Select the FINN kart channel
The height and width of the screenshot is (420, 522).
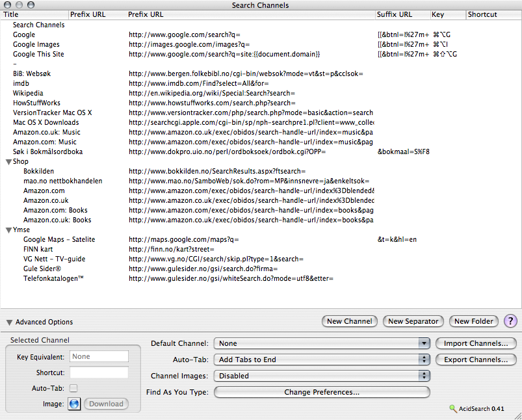[x=38, y=249]
